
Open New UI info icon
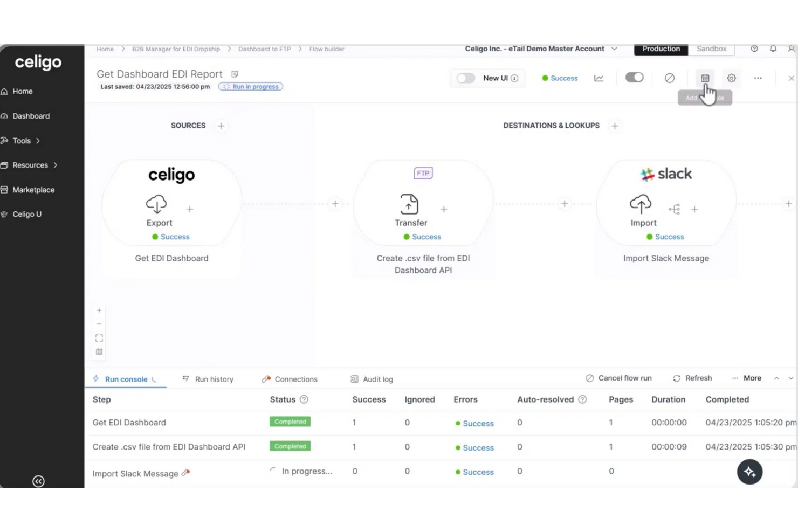click(x=514, y=78)
